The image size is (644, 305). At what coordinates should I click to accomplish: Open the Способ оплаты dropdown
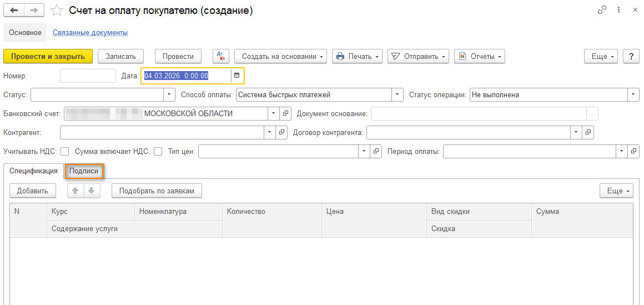(x=397, y=95)
